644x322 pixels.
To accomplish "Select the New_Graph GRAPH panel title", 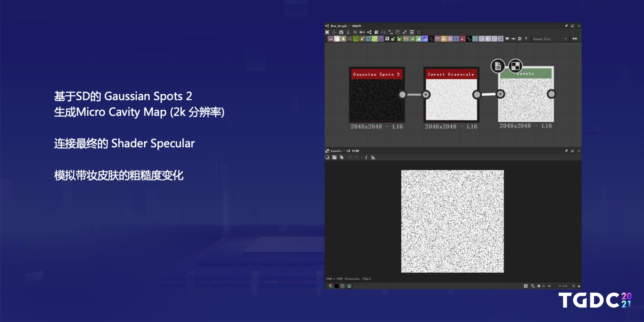I will 346,26.
